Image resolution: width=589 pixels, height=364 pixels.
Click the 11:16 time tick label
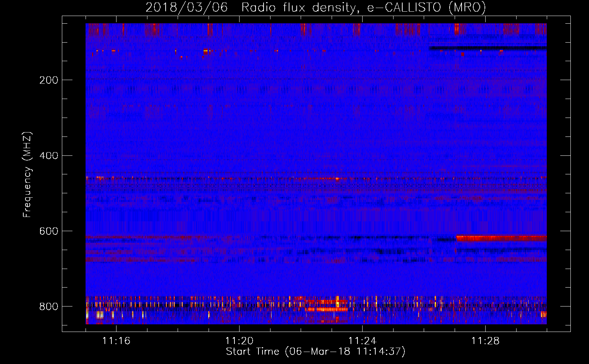tap(116, 341)
